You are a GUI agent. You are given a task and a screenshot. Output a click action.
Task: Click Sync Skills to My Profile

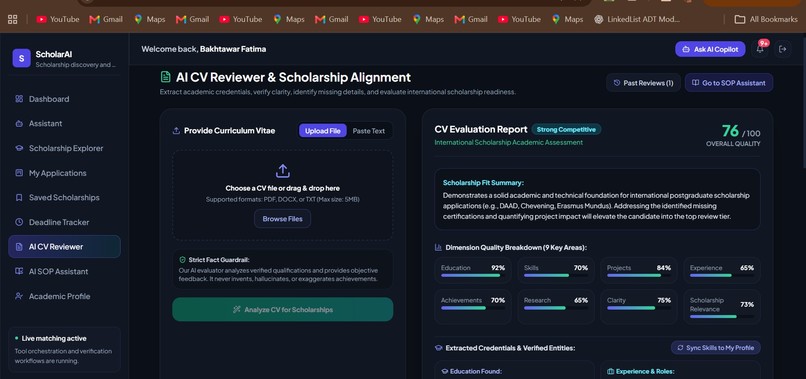[716, 348]
